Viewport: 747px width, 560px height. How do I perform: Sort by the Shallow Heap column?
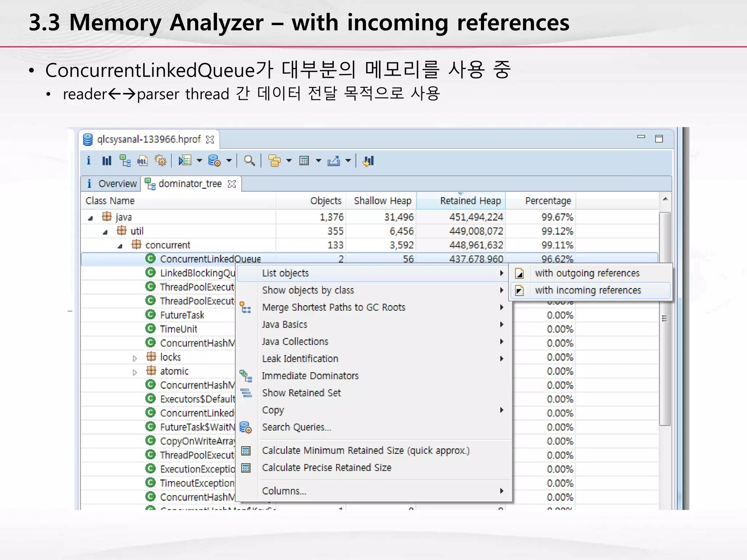click(381, 201)
